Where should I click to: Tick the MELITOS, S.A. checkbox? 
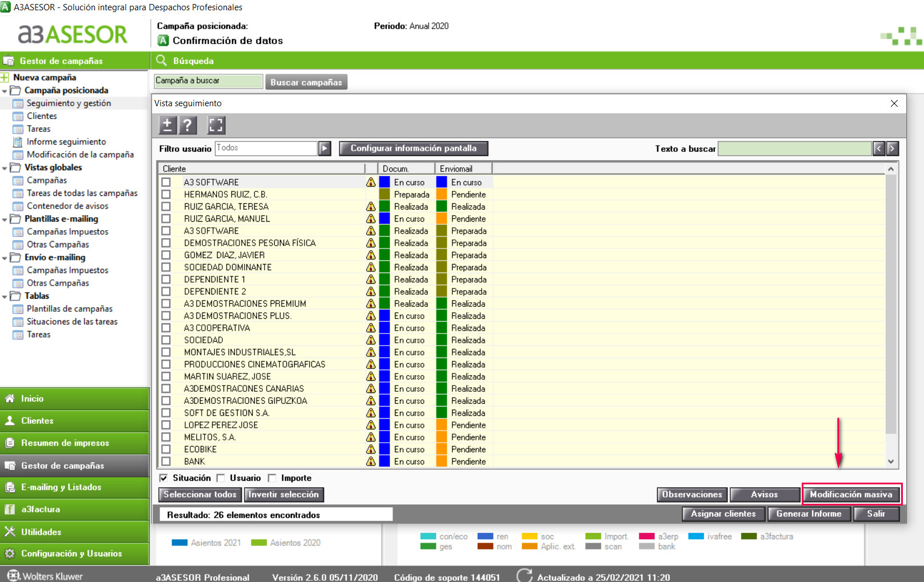tap(166, 437)
